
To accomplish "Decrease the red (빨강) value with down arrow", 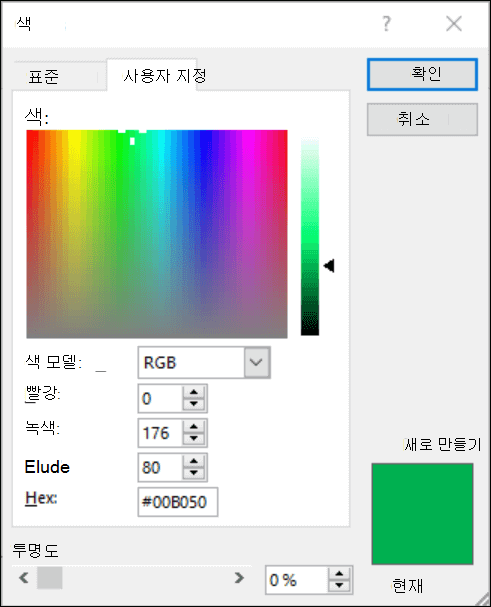I will click(x=194, y=404).
